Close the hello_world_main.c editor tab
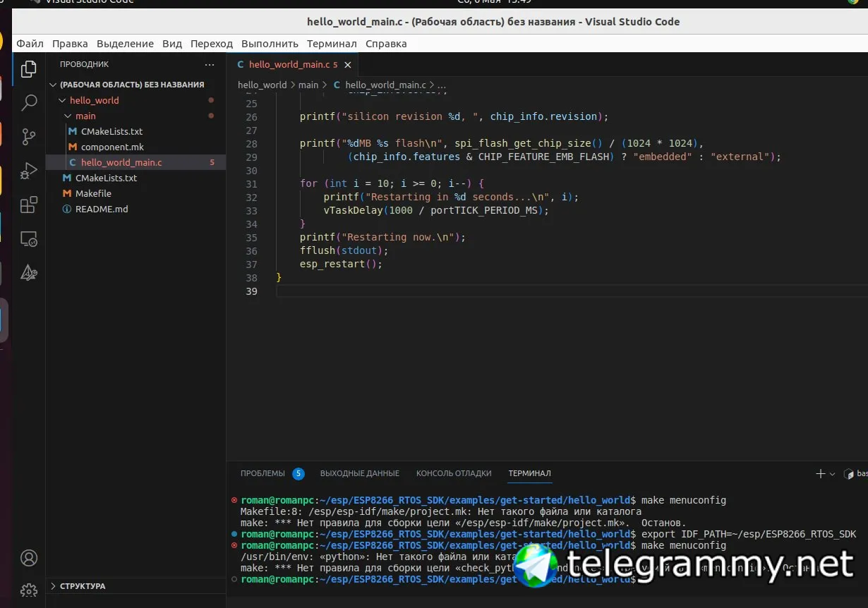 tap(347, 64)
